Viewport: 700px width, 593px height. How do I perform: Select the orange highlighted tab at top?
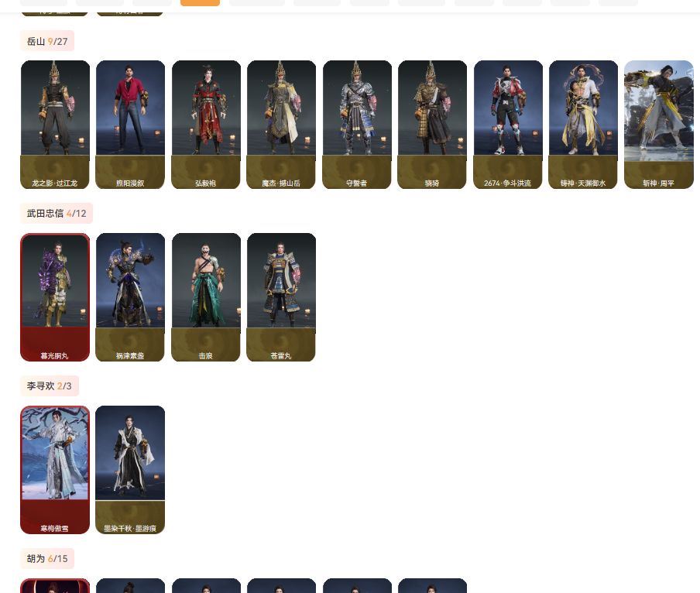pos(200,2)
